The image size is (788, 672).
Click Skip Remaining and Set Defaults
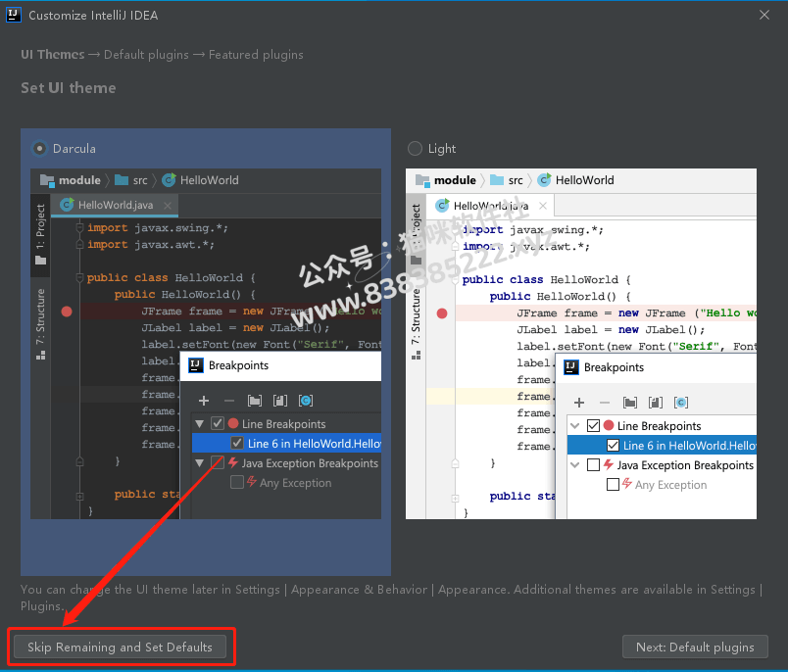point(121,647)
